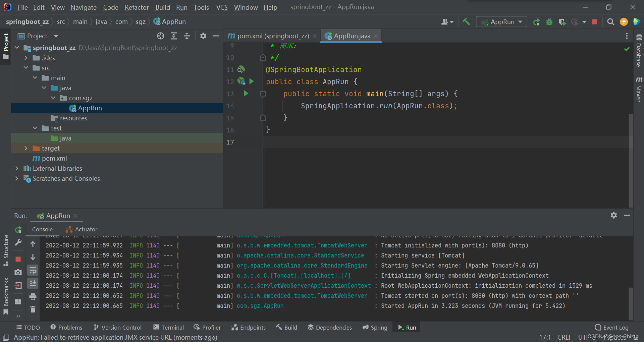Expand the target folder in project tree

[26, 148]
